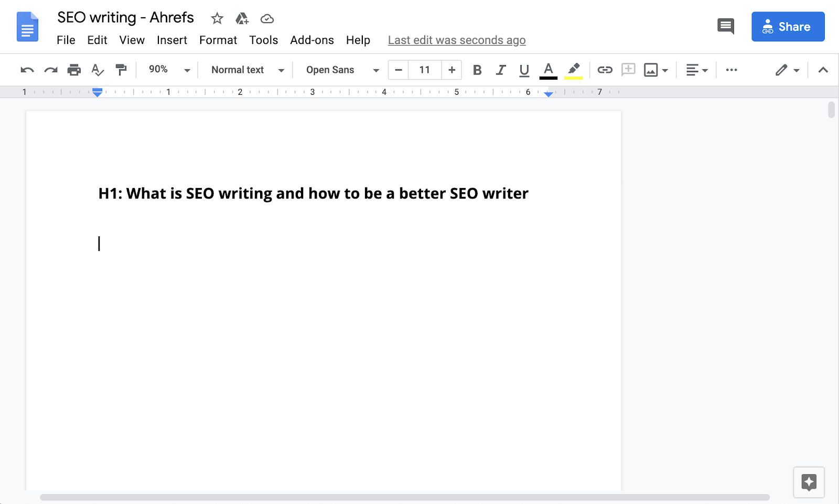Open comment history
The image size is (839, 504).
[726, 26]
